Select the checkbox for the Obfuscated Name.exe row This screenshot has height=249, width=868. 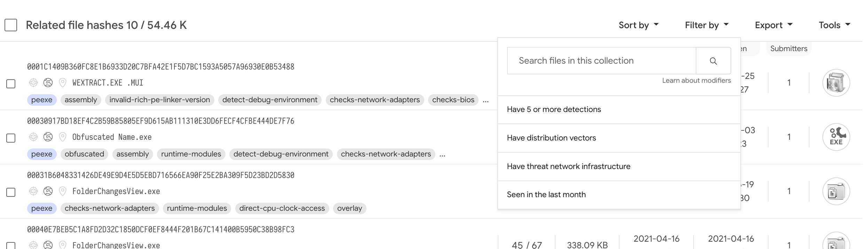click(x=11, y=138)
